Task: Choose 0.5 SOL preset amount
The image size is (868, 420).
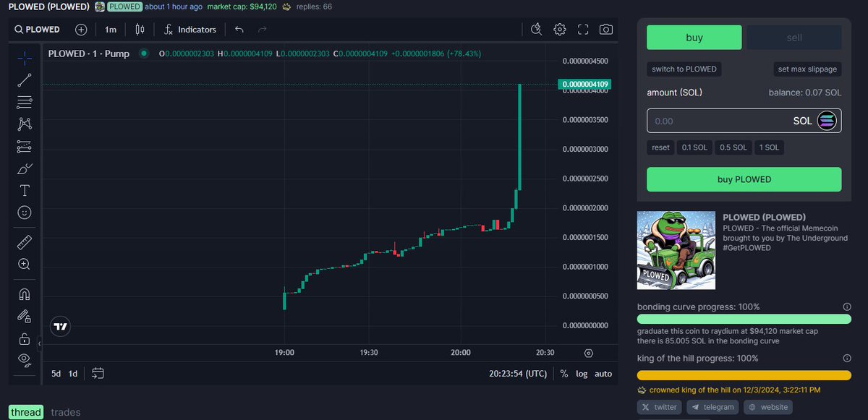Action: [733, 147]
